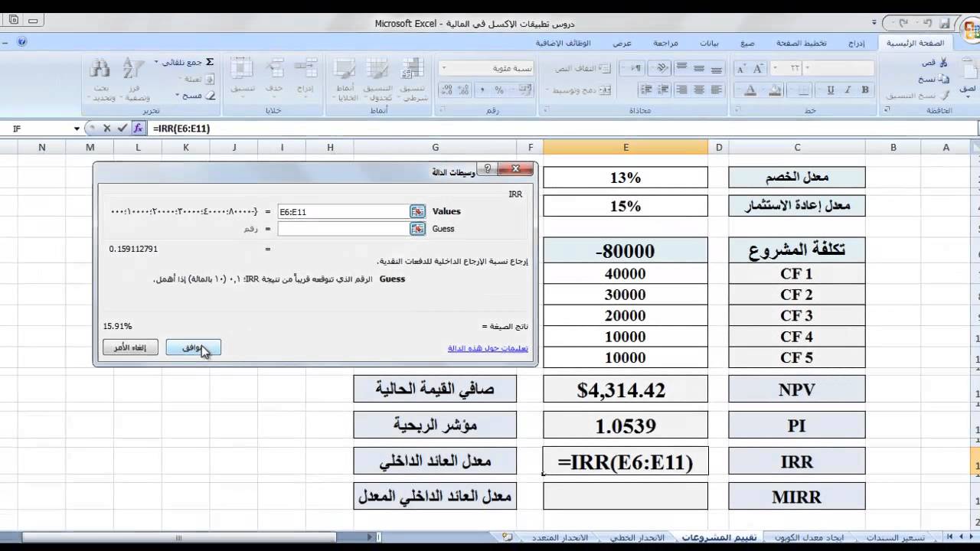Toggle Italic formatting
Screen dimensions: 980x551
pos(848,90)
